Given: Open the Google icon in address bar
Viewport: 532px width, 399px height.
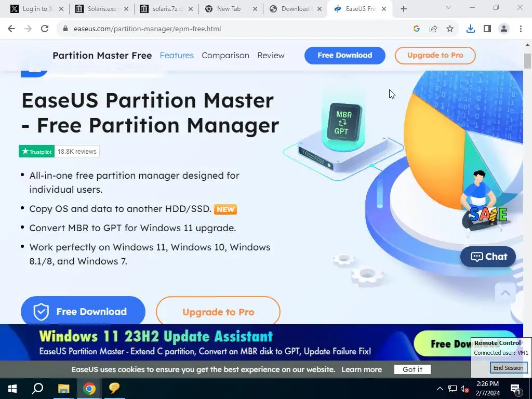Looking at the screenshot, I should pyautogui.click(x=417, y=29).
